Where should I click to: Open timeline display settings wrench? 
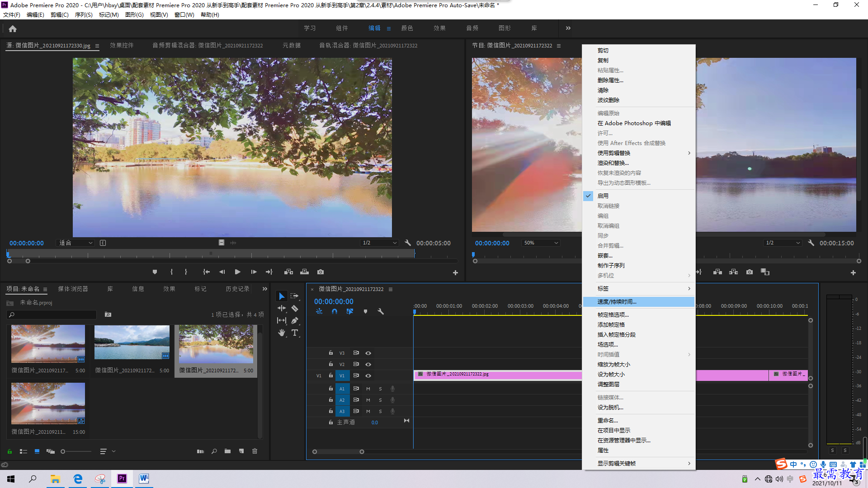coord(381,311)
